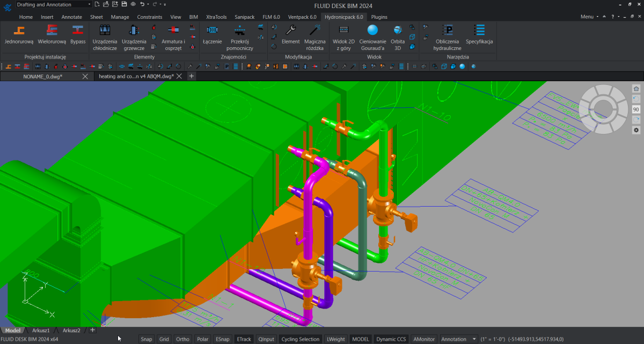This screenshot has height=344, width=644.
Task: Toggle Snap in status bar
Action: coord(146,339)
